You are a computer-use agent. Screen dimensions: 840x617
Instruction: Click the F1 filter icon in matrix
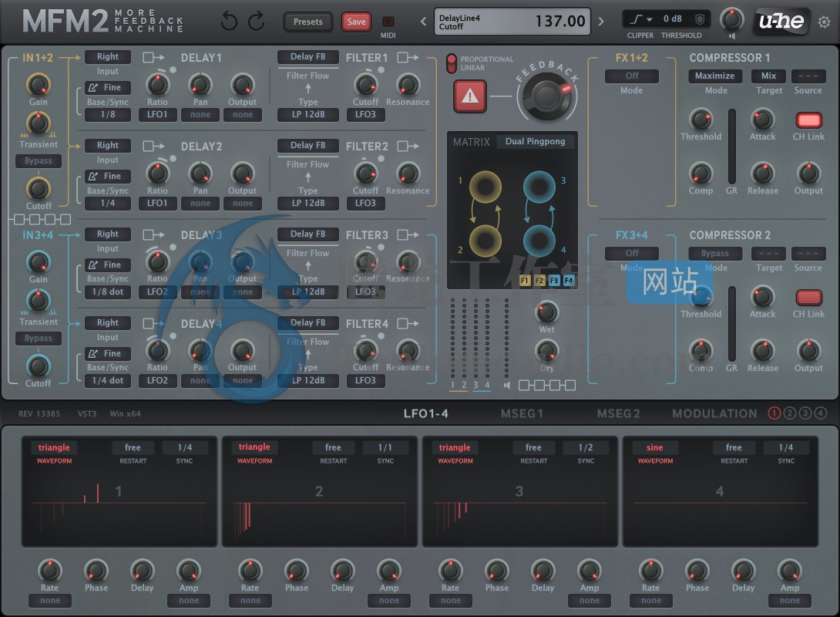click(x=525, y=281)
